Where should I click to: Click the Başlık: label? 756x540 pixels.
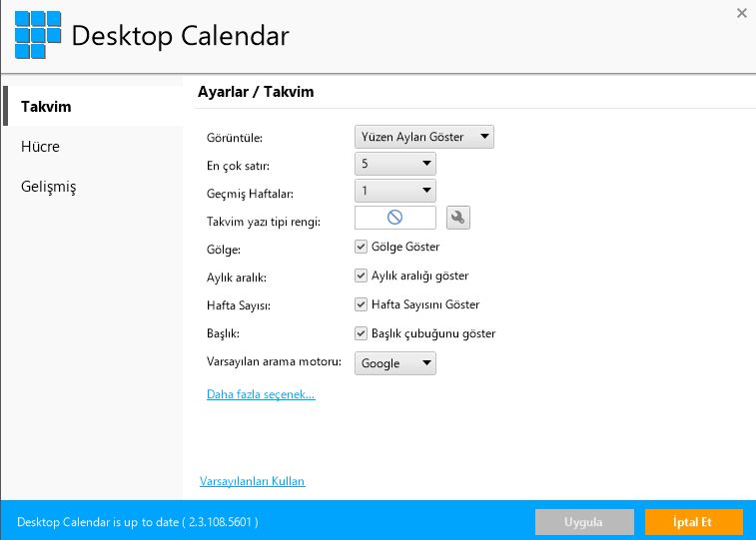click(223, 333)
